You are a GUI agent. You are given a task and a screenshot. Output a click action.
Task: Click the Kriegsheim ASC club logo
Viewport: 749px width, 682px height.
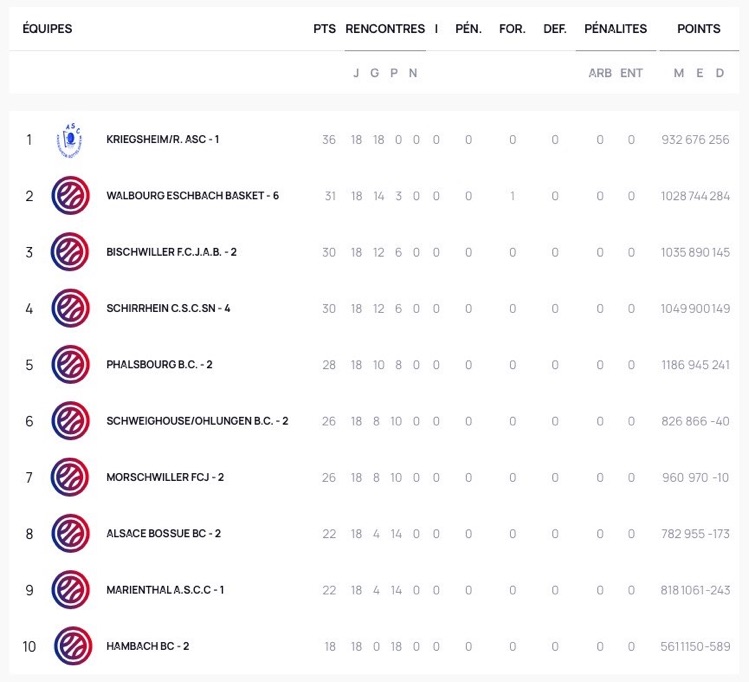(x=70, y=140)
